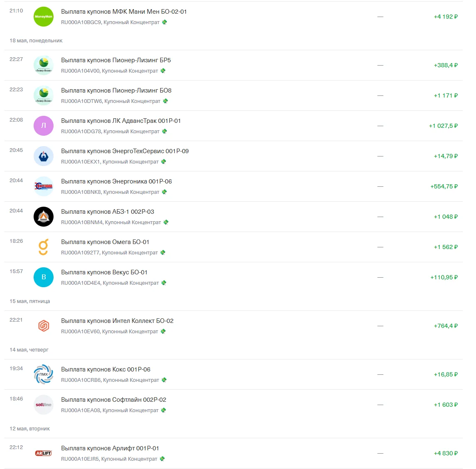The image size is (476, 469).
Task: Click the +764,4 ₽ amount
Action: [446, 326]
